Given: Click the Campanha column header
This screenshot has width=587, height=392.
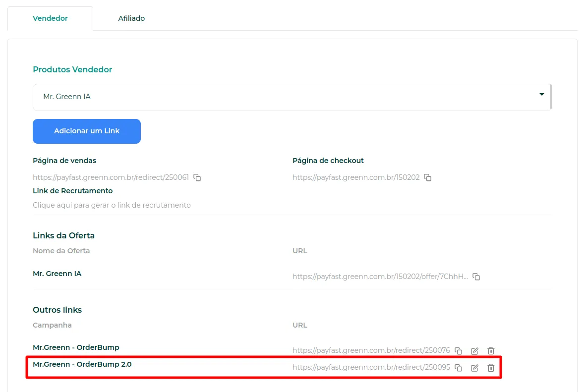Looking at the screenshot, I should click(52, 326).
